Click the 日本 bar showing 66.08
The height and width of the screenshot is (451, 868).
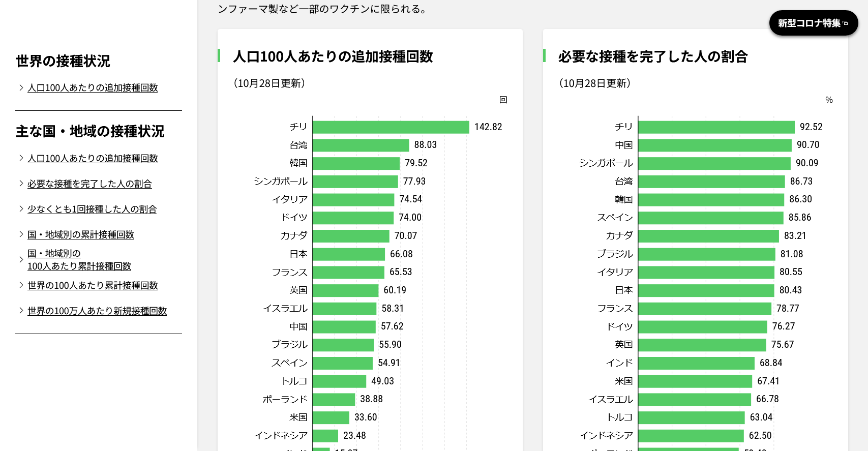click(349, 254)
